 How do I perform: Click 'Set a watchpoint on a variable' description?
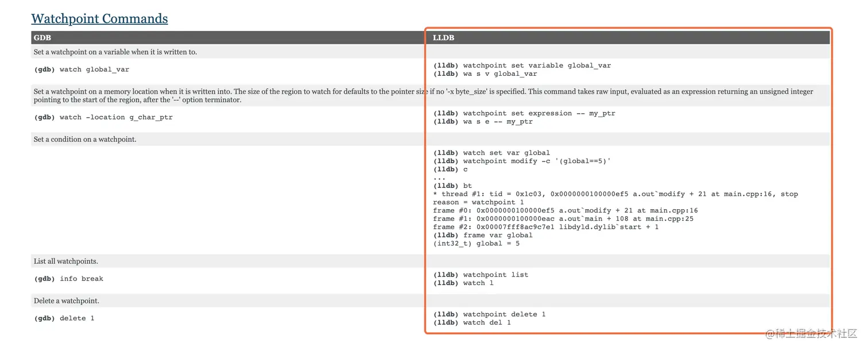pyautogui.click(x=115, y=52)
